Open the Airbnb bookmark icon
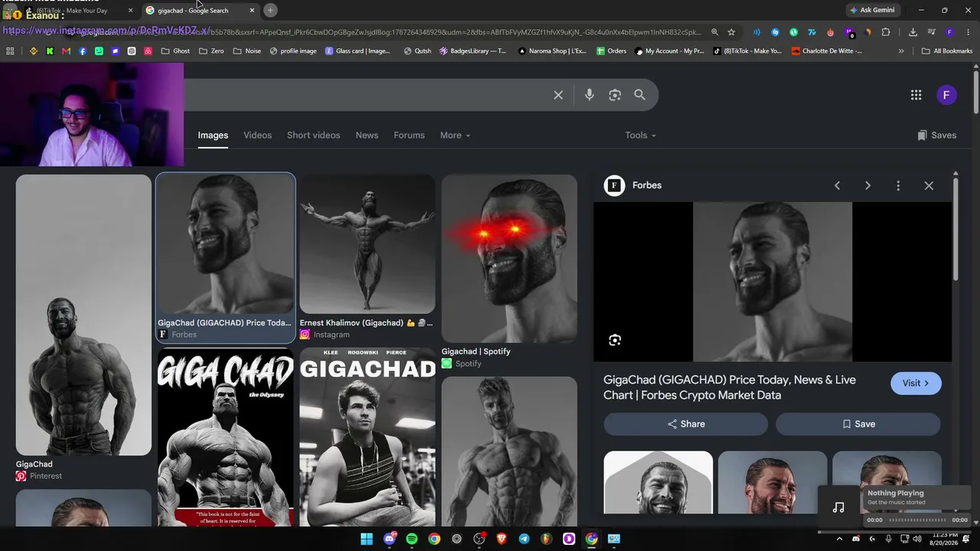980x551 pixels. tap(148, 51)
